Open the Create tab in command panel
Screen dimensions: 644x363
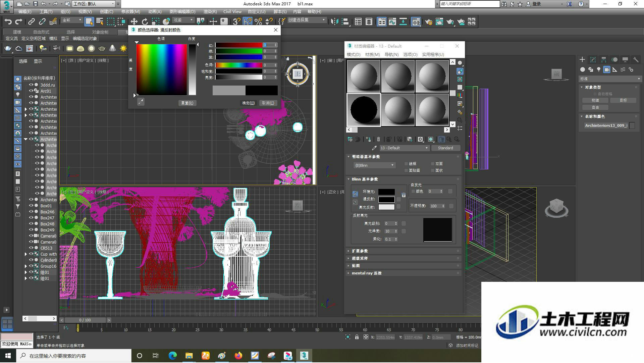pos(582,59)
